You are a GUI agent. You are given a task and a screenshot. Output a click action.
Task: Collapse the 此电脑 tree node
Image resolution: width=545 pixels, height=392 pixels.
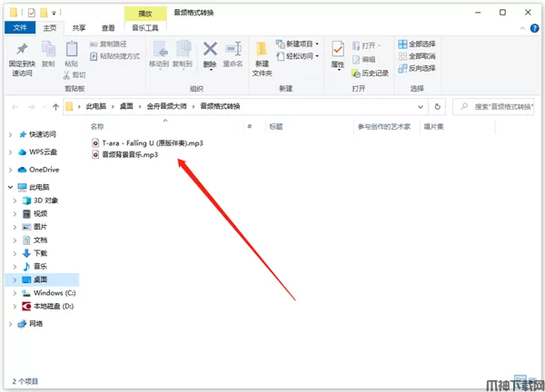pos(10,187)
